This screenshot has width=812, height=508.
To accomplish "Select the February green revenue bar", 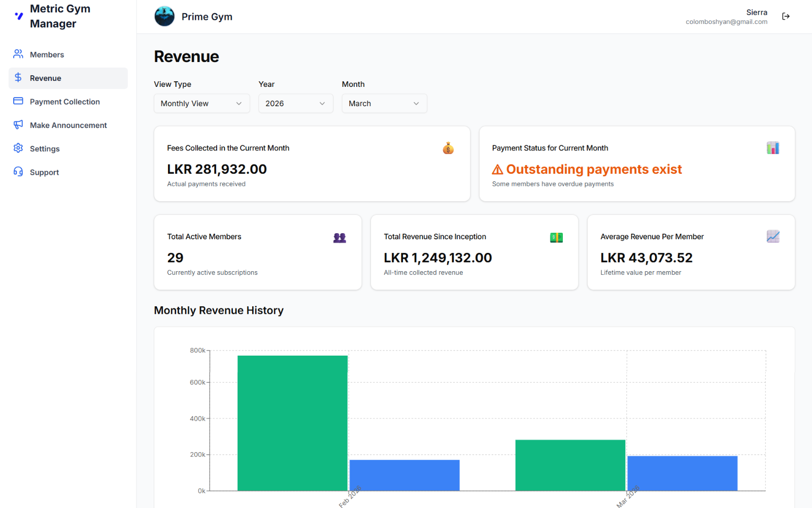I will click(x=292, y=422).
